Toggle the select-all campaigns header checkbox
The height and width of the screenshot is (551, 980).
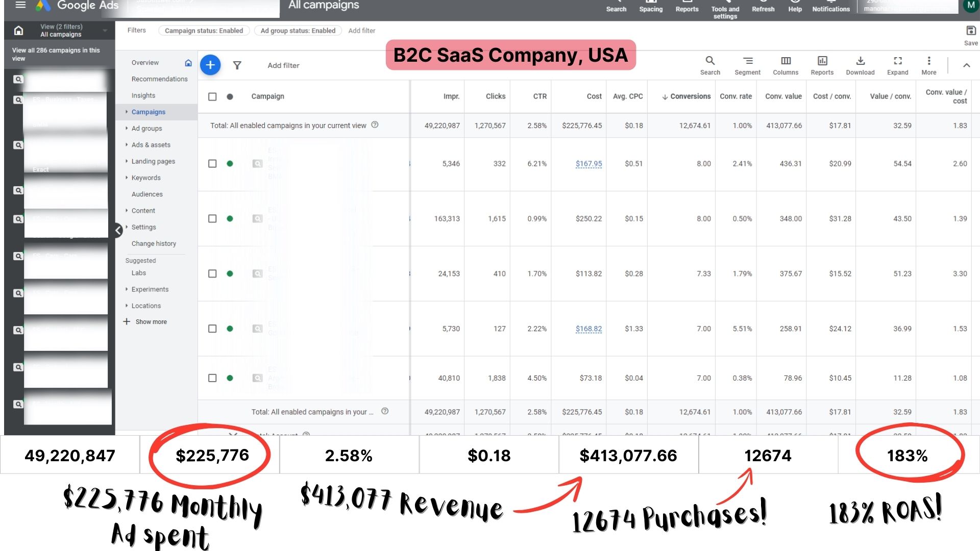tap(212, 96)
